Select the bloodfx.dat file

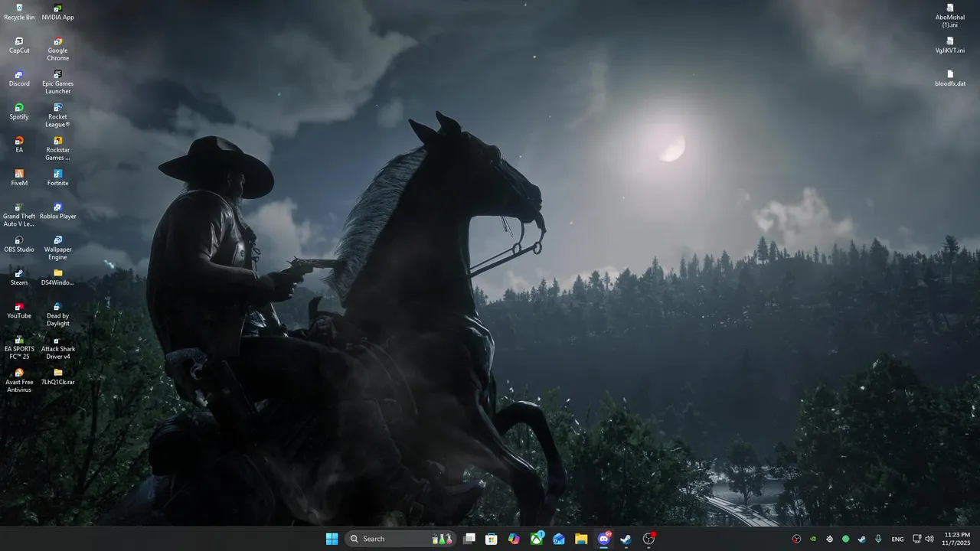coord(949,78)
